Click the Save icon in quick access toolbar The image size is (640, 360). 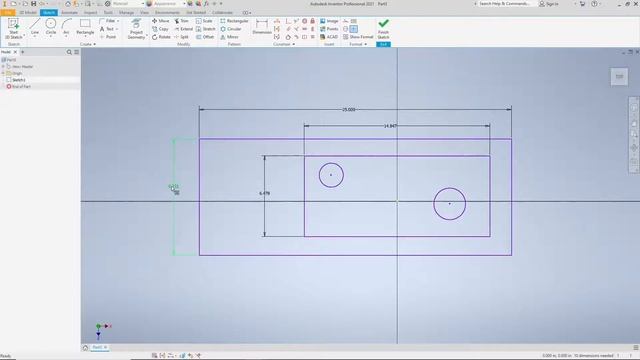[x=33, y=4]
